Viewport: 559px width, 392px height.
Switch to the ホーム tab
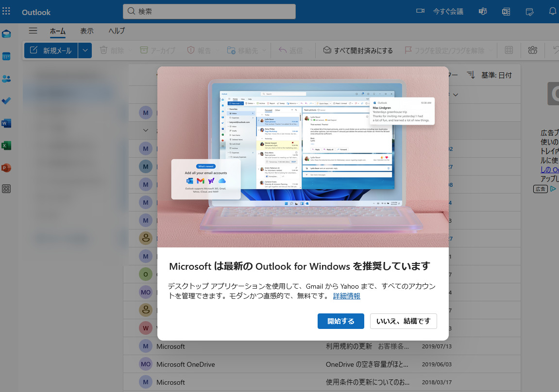click(x=57, y=31)
